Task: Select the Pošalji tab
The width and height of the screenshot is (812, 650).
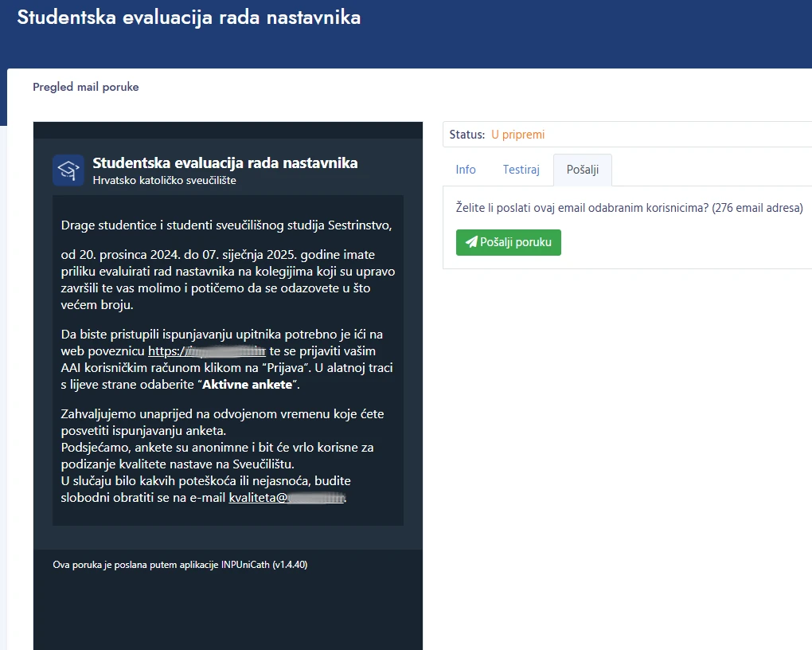Action: [x=582, y=170]
